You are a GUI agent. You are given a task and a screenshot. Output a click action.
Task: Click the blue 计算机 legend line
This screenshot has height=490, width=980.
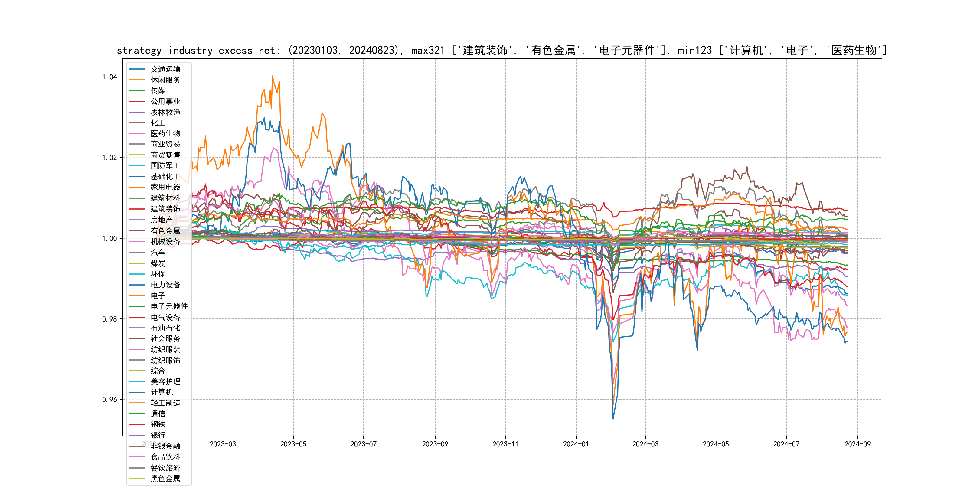[x=137, y=392]
